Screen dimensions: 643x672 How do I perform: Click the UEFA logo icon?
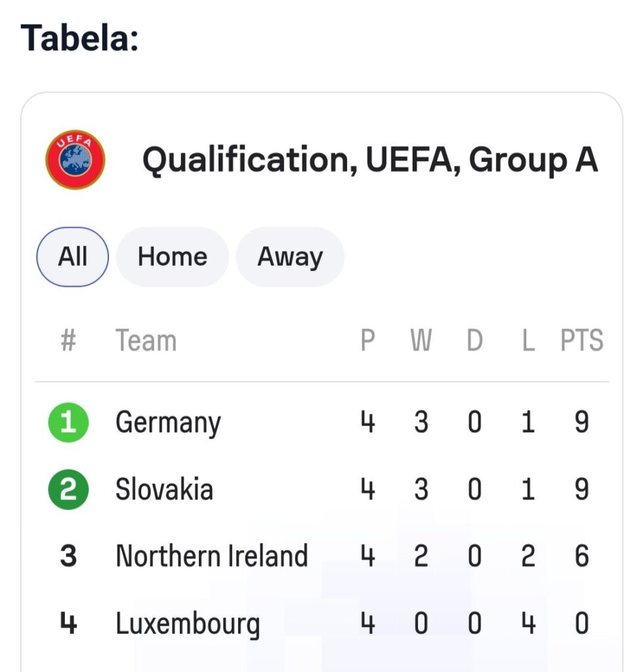click(75, 159)
